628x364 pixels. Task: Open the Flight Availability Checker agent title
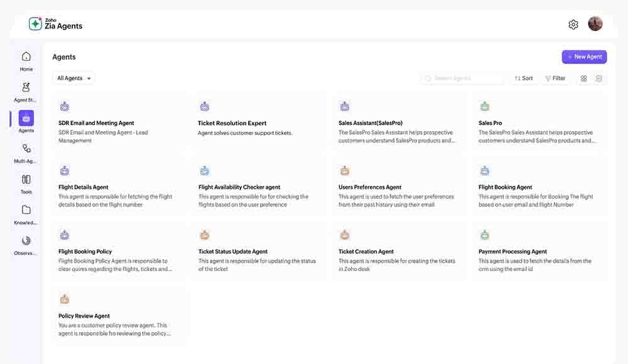[x=239, y=187]
